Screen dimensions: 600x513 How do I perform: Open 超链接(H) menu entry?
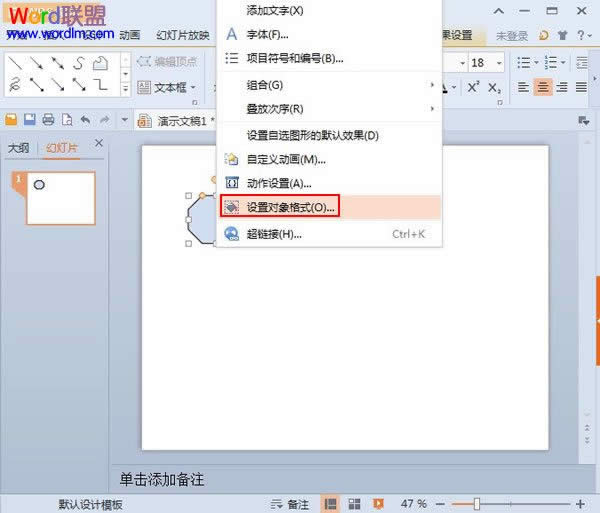coord(274,234)
